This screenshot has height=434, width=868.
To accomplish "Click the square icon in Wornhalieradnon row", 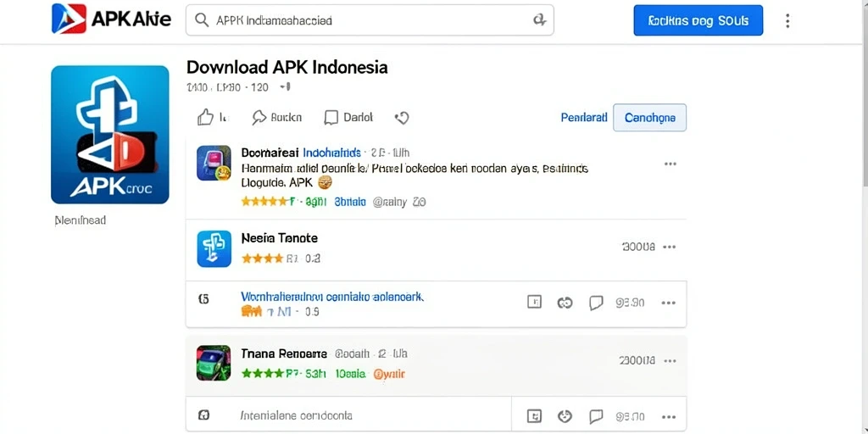I will coord(534,303).
